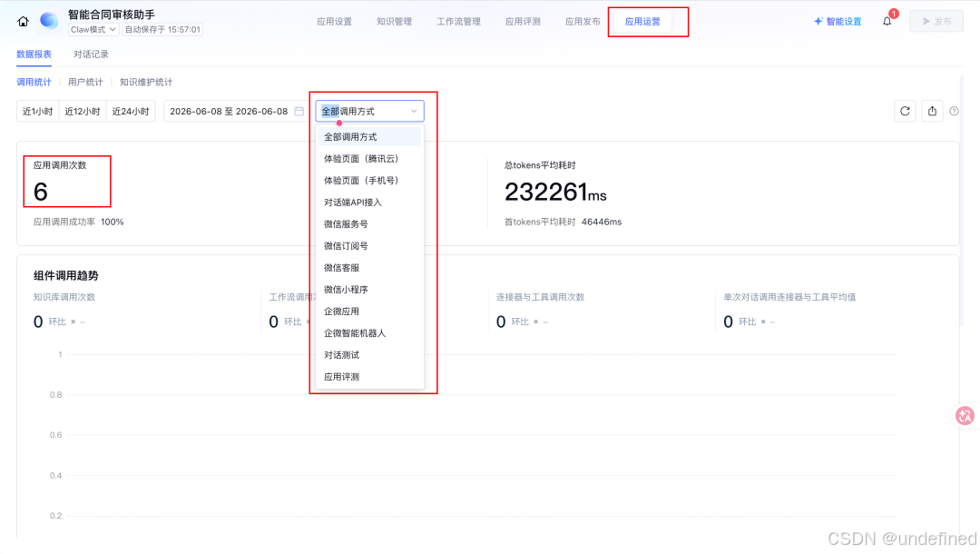
Task: Click the pink floating assistant icon
Action: pyautogui.click(x=965, y=416)
